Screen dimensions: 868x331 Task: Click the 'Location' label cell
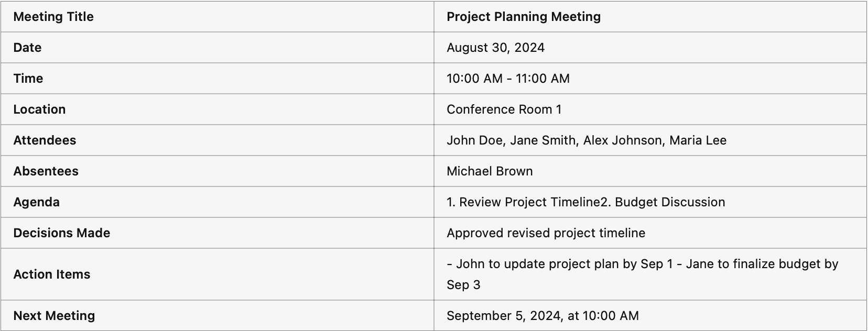tap(217, 109)
